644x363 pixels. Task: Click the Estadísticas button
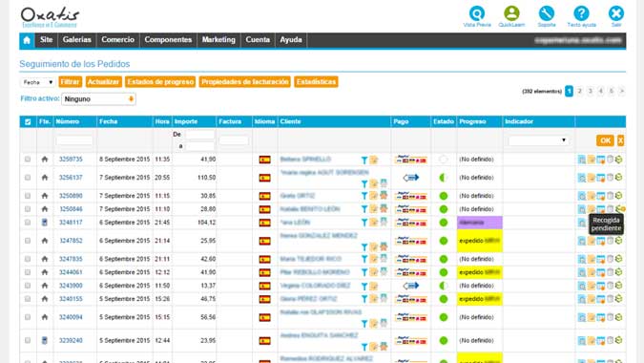pyautogui.click(x=316, y=82)
